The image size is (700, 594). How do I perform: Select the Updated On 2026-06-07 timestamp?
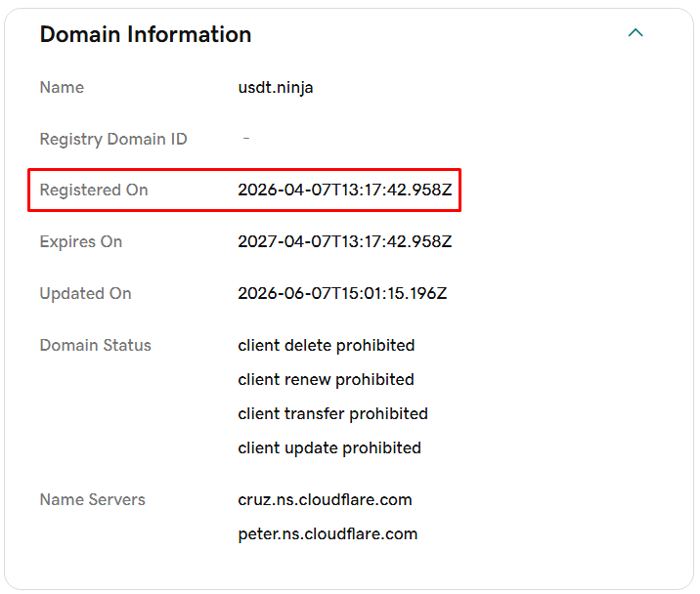(x=342, y=293)
